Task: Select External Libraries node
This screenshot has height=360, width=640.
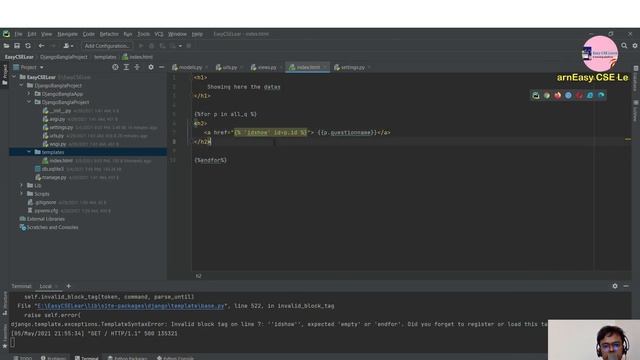Action: [45, 219]
